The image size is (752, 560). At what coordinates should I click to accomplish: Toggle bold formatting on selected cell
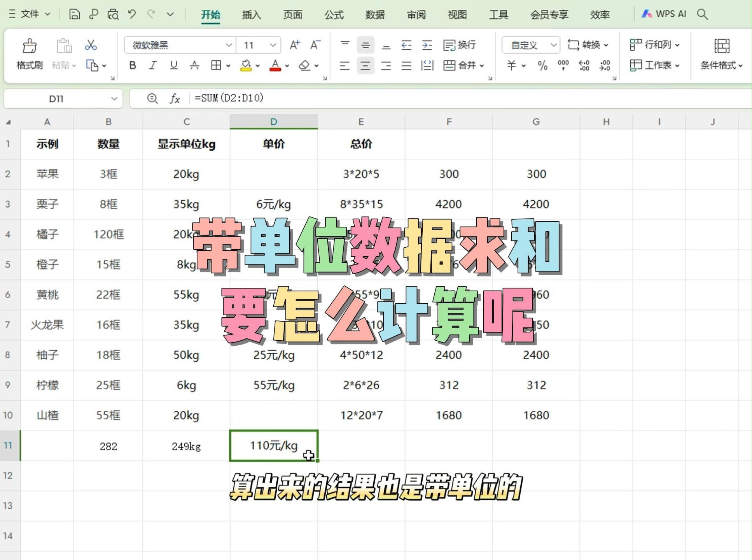133,65
